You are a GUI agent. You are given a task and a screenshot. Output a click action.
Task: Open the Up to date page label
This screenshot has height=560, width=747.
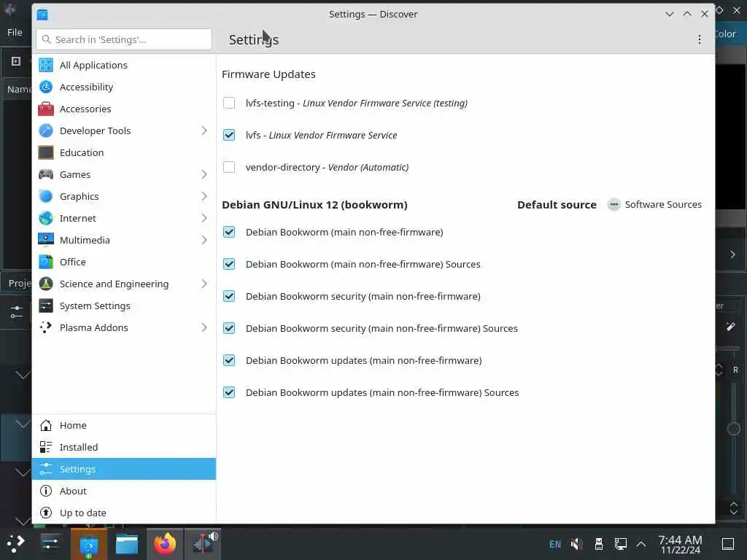tap(83, 513)
